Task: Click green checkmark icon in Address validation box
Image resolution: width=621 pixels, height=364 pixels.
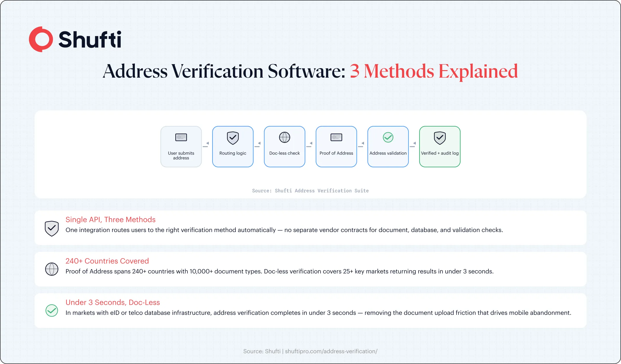Action: 388,137
